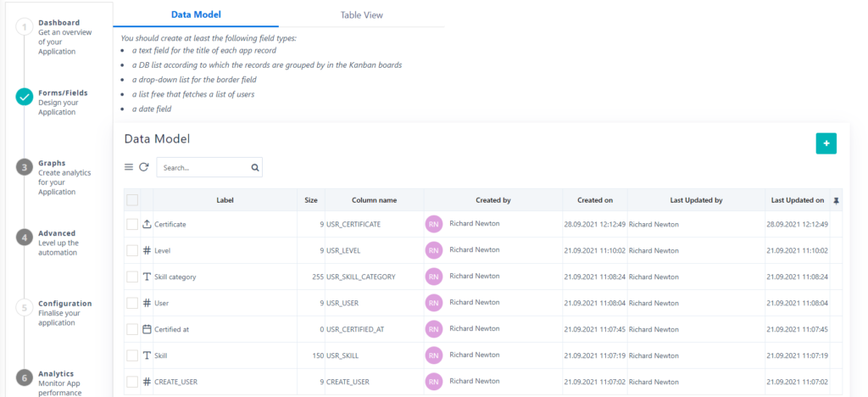Click the calendar icon for Certified at
868x397 pixels.
[x=147, y=329]
